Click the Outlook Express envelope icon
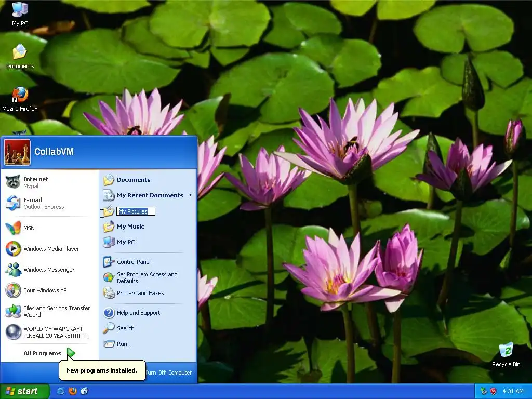This screenshot has height=399, width=532. (13, 203)
